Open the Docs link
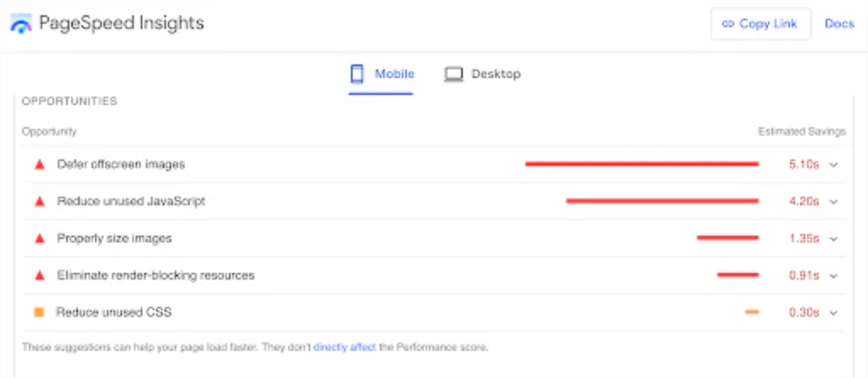This screenshot has width=868, height=378. tap(839, 24)
